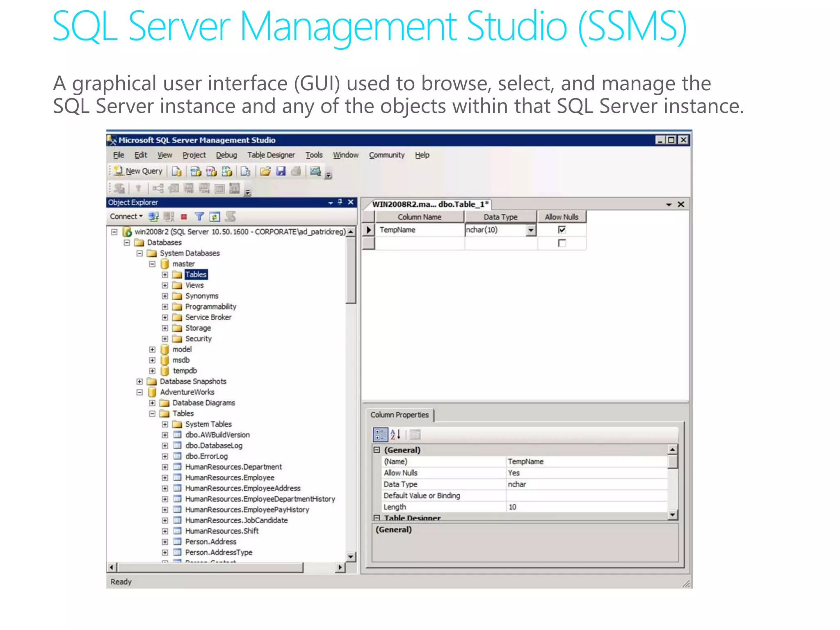The image size is (840, 630).
Task: Collapse the AdventureWorks database node
Action: click(139, 392)
